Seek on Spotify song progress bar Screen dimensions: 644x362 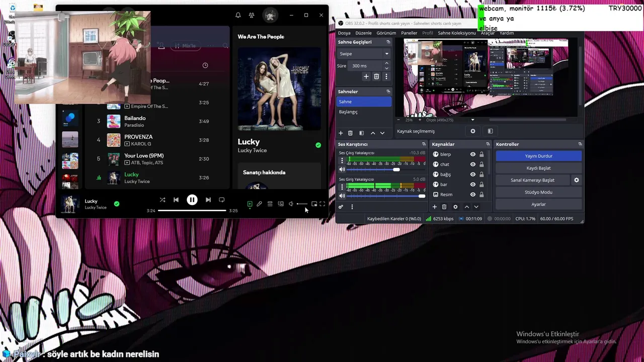(x=192, y=210)
